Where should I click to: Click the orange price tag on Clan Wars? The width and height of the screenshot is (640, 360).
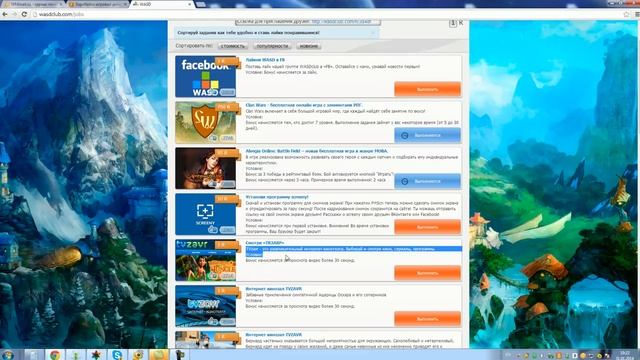[x=227, y=107]
